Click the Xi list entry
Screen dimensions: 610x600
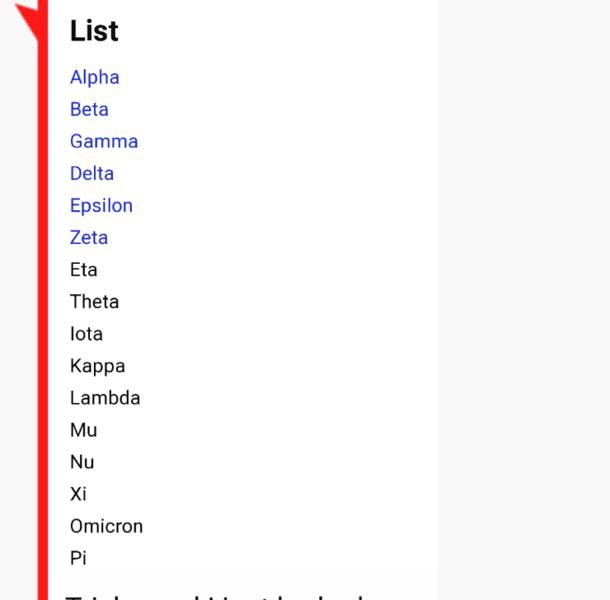pyautogui.click(x=79, y=493)
